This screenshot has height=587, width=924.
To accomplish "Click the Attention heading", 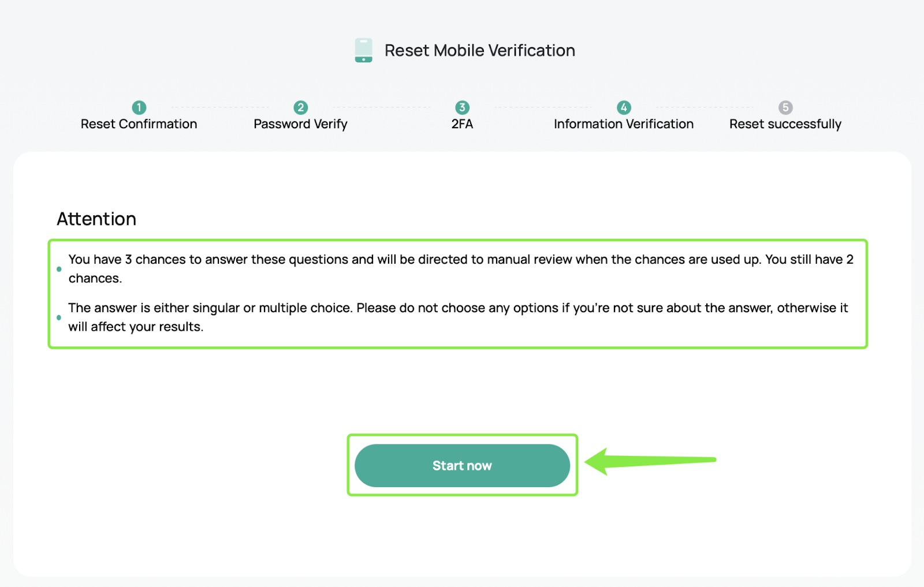I will coord(96,219).
